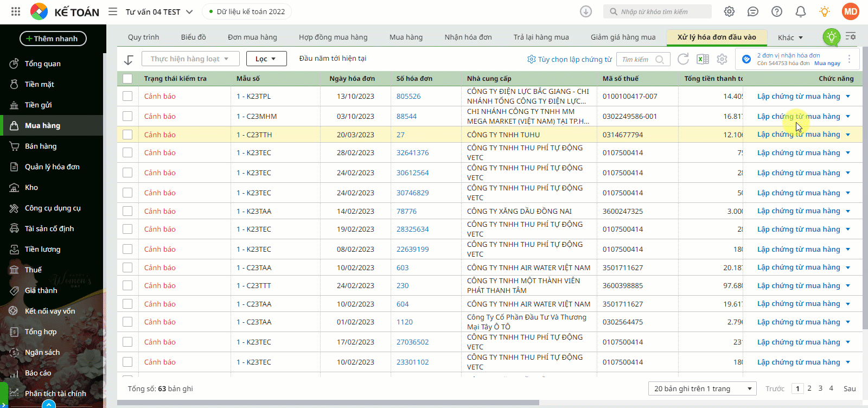Click the green lightbulb suggestion button
The image size is (868, 408).
point(831,37)
